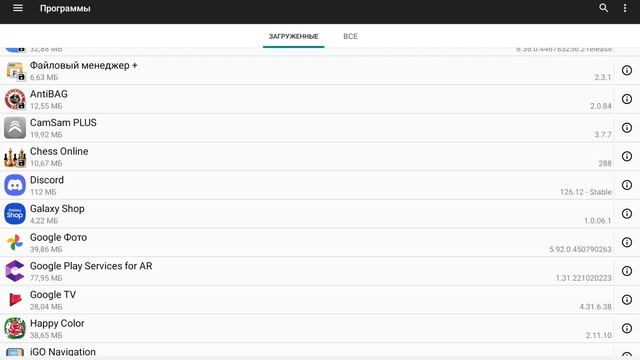Click the Google Фото pinwheel icon

[x=15, y=242]
